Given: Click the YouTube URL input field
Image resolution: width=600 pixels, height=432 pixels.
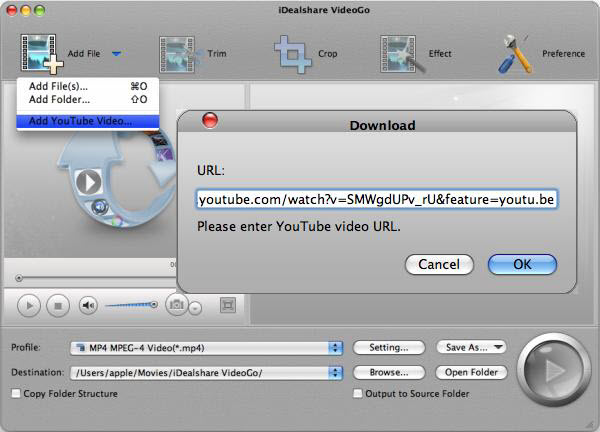Looking at the screenshot, I should coord(377,199).
